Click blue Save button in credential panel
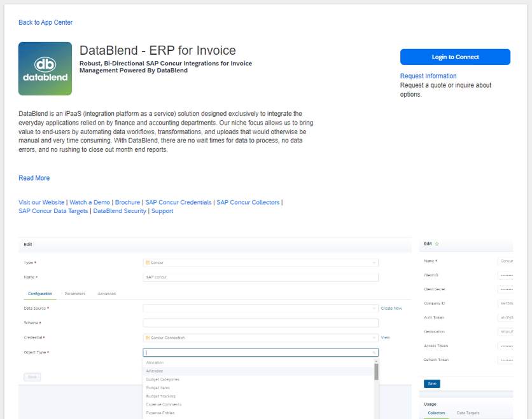 (x=432, y=384)
